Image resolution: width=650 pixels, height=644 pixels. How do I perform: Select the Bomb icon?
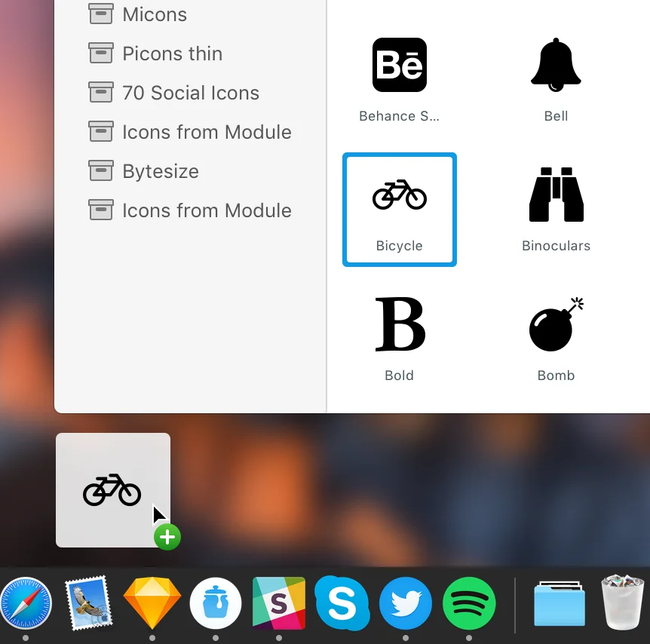(x=556, y=324)
